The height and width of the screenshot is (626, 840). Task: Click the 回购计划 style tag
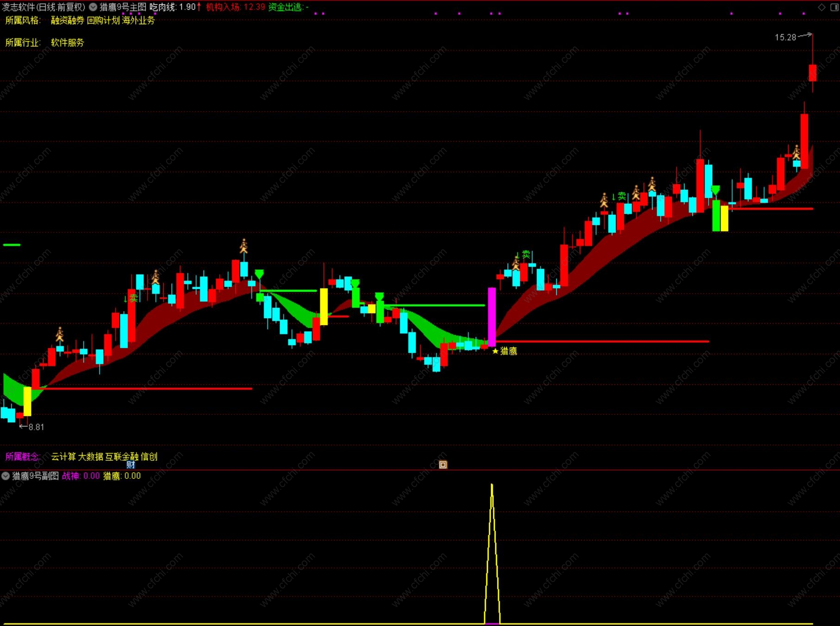(103, 20)
